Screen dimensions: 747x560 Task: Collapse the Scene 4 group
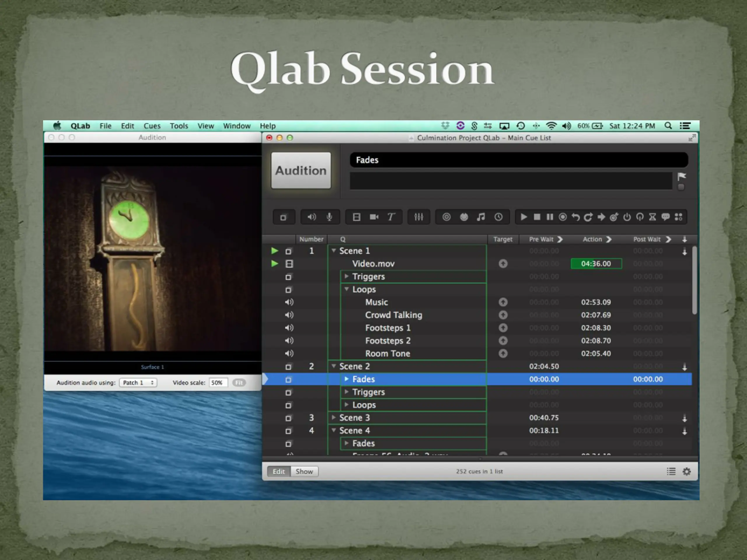click(334, 430)
